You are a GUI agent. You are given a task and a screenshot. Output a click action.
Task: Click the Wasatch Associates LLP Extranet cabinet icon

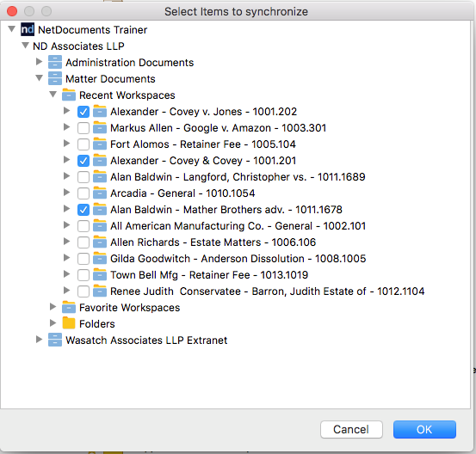click(55, 340)
